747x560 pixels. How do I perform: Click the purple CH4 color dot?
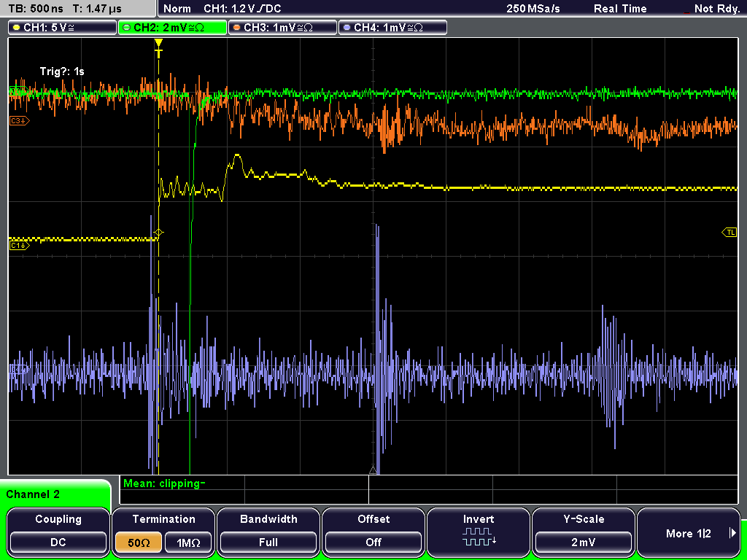coord(347,28)
